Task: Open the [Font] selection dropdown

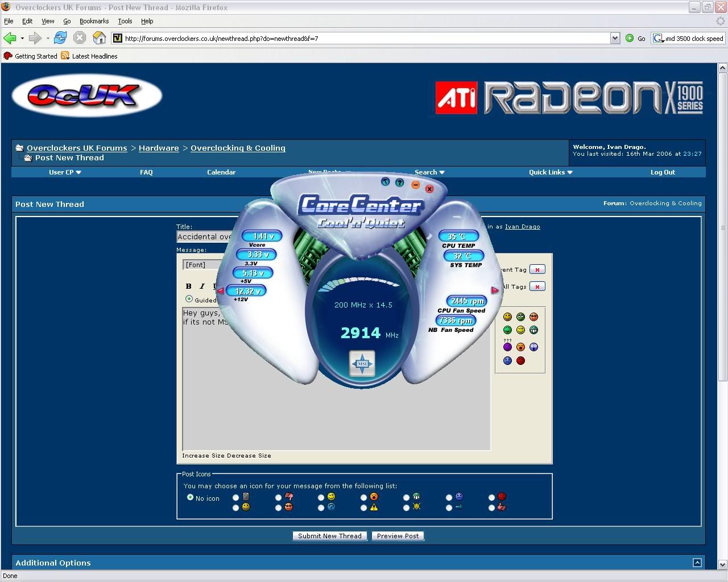Action: [202, 265]
